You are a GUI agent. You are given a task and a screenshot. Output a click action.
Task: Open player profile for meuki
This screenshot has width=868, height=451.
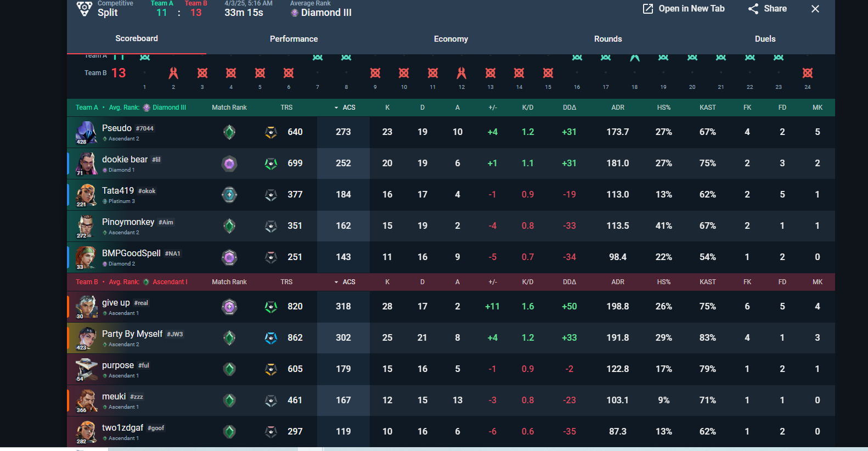click(x=114, y=397)
